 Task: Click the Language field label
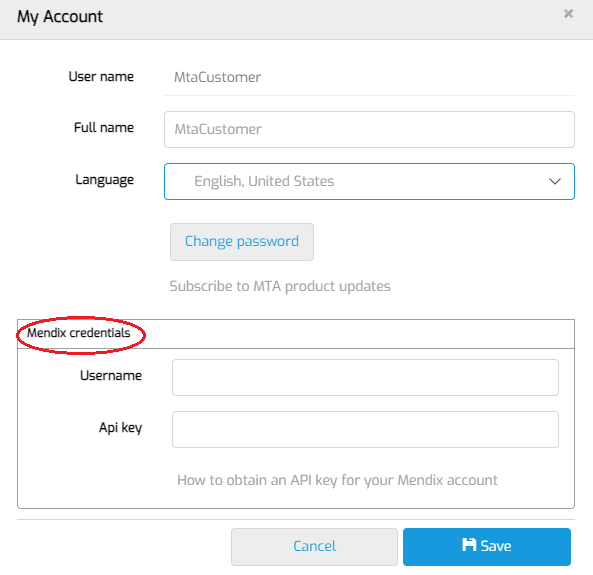tap(105, 180)
